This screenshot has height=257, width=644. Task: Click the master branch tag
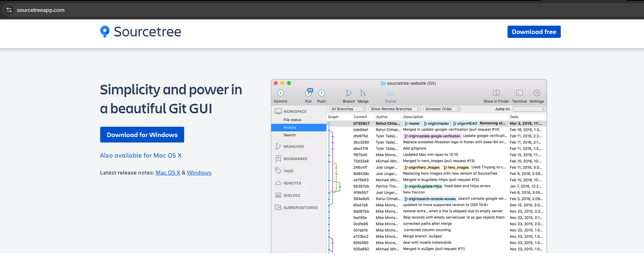click(x=412, y=124)
